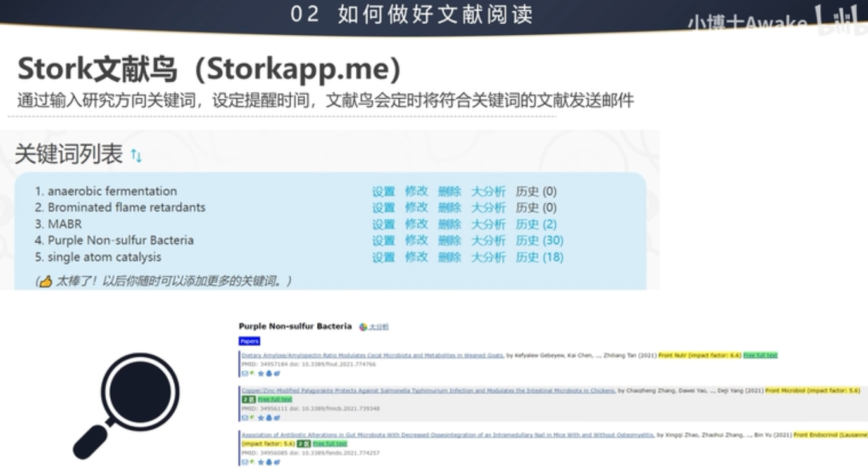Open 大分析 for anaerobic fermentation

coord(488,191)
